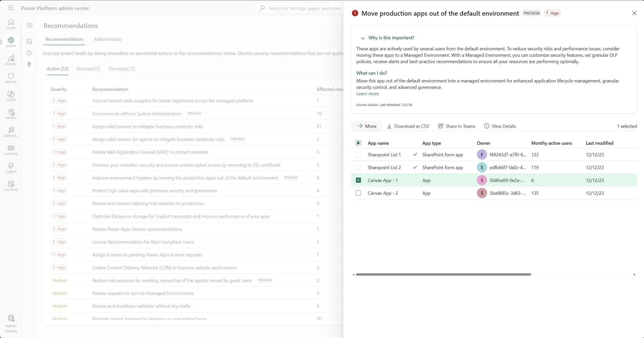Check the Sharepoint List 2 checkbox
The width and height of the screenshot is (644, 338).
358,167
